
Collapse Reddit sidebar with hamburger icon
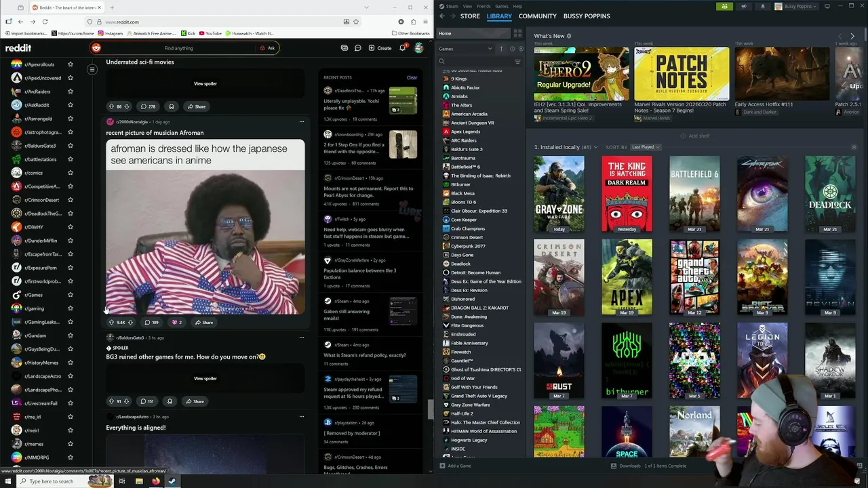point(92,69)
